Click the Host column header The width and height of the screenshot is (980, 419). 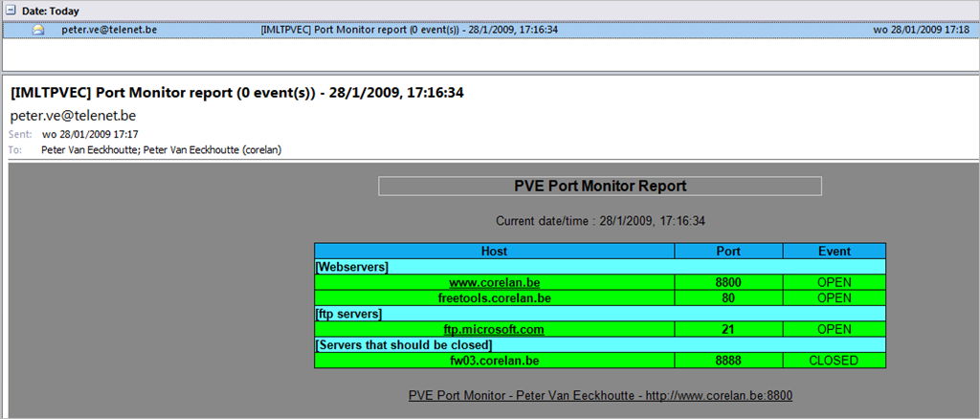(495, 252)
